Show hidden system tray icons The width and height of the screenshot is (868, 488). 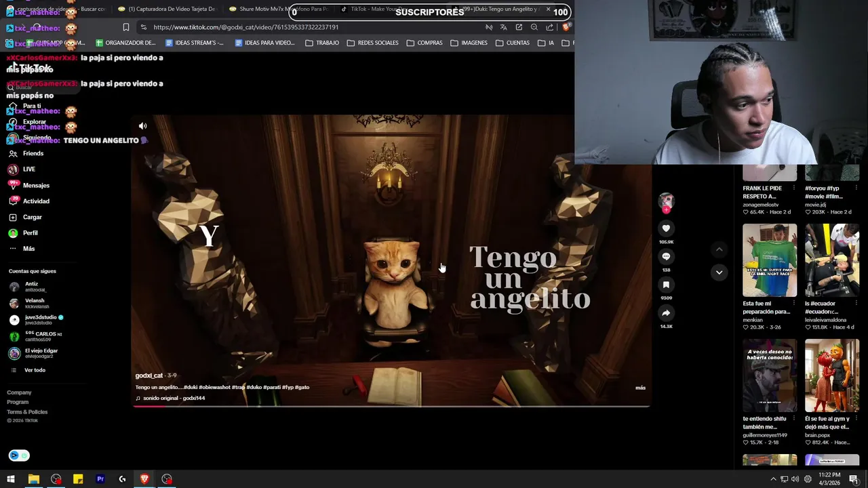pos(773,479)
